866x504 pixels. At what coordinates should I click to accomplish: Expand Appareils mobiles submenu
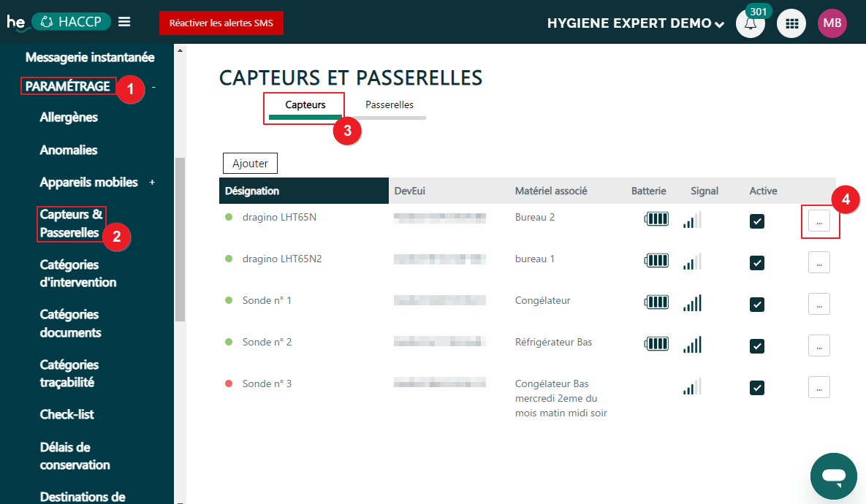click(x=152, y=182)
